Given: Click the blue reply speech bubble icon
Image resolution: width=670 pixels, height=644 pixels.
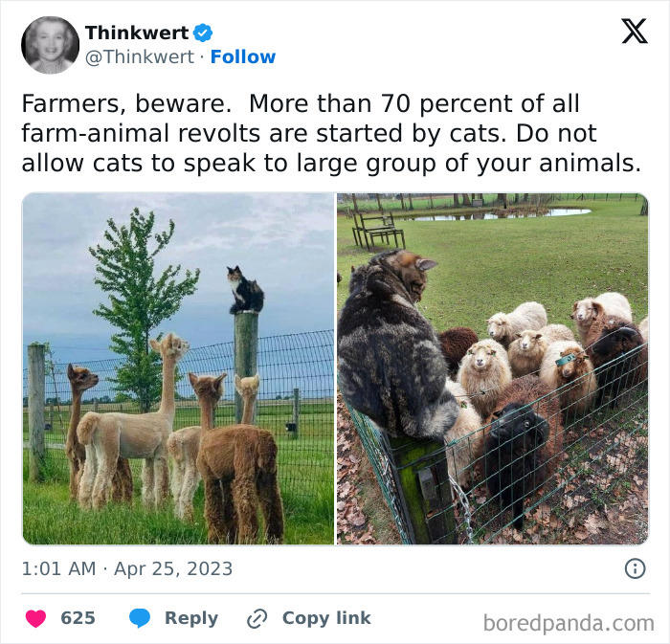Looking at the screenshot, I should tap(140, 618).
